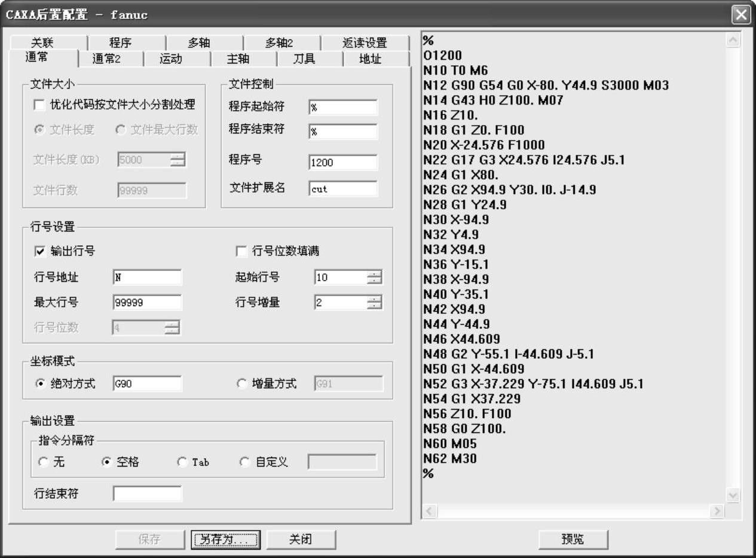The height and width of the screenshot is (558, 756).
Task: Click the 文件扩展名 input field
Action: tap(343, 189)
